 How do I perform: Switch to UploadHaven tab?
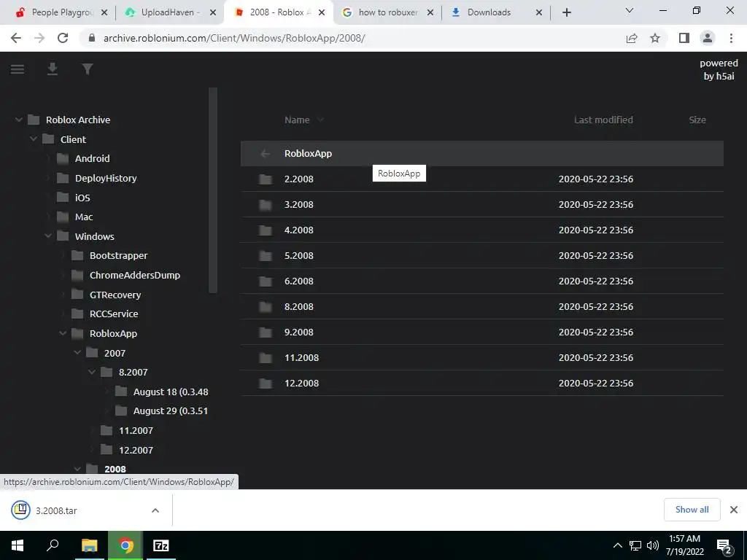(170, 12)
